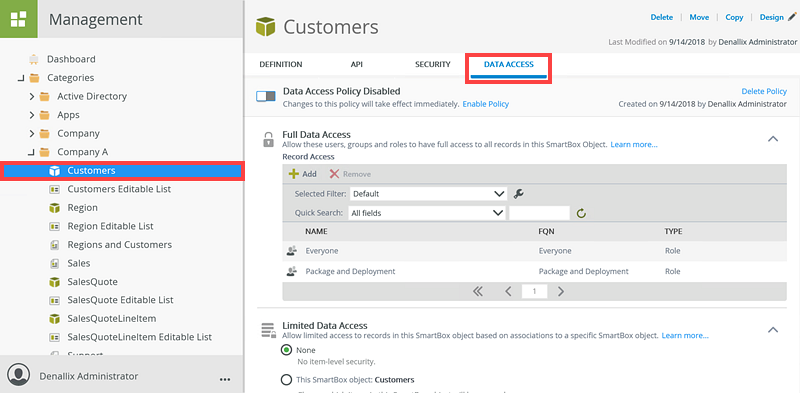
Task: Click the Enable Policy link
Action: click(x=486, y=104)
